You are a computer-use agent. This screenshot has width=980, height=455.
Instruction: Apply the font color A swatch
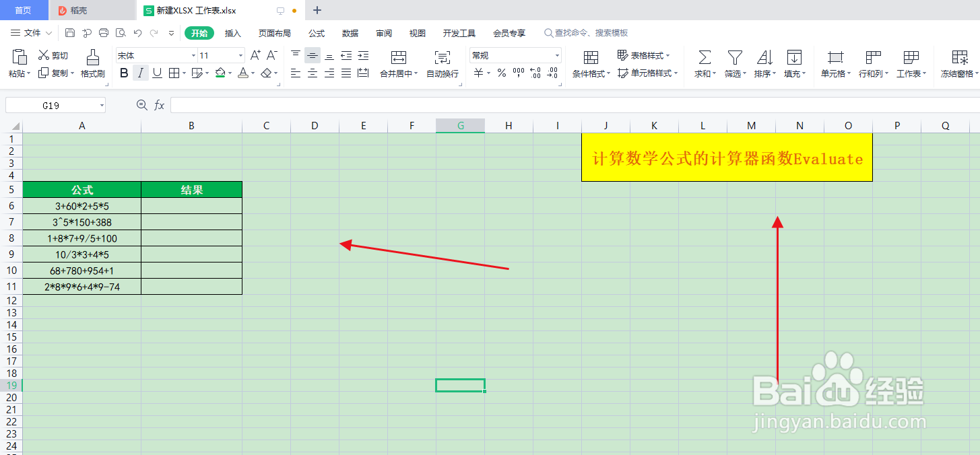(243, 73)
